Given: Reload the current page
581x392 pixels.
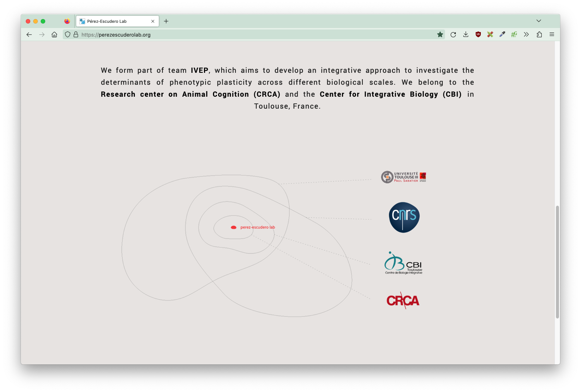Looking at the screenshot, I should [453, 35].
